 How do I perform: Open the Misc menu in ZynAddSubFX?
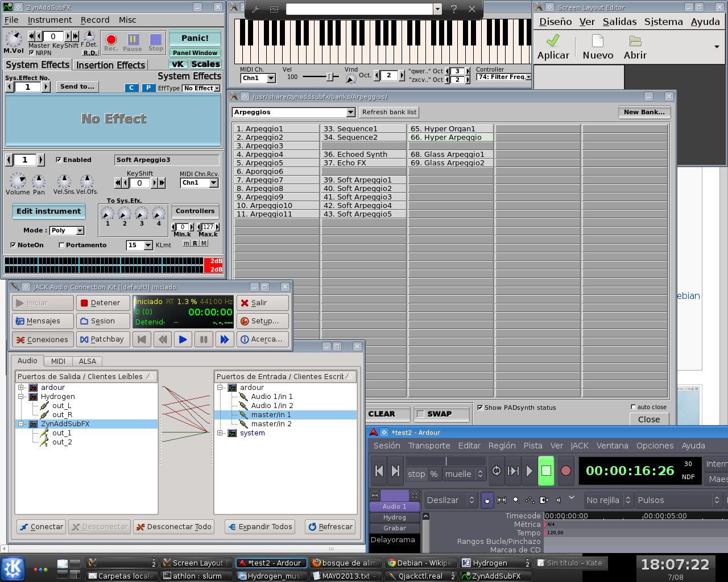point(127,20)
